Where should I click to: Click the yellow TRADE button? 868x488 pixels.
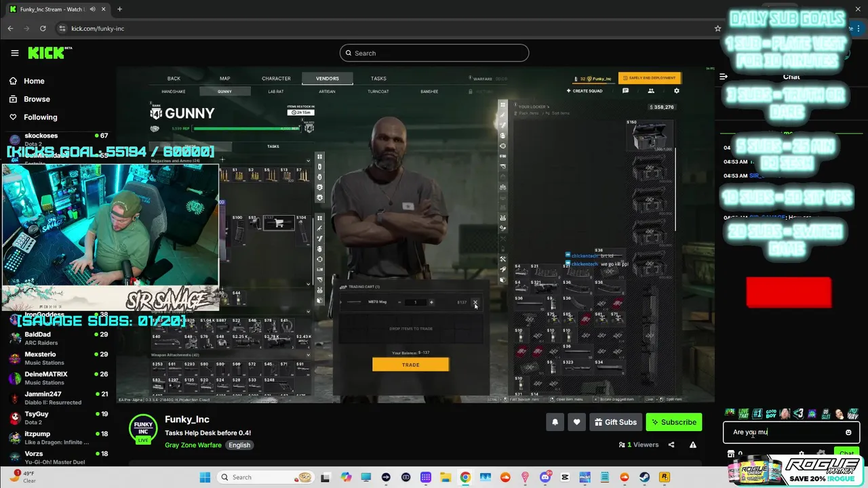410,365
